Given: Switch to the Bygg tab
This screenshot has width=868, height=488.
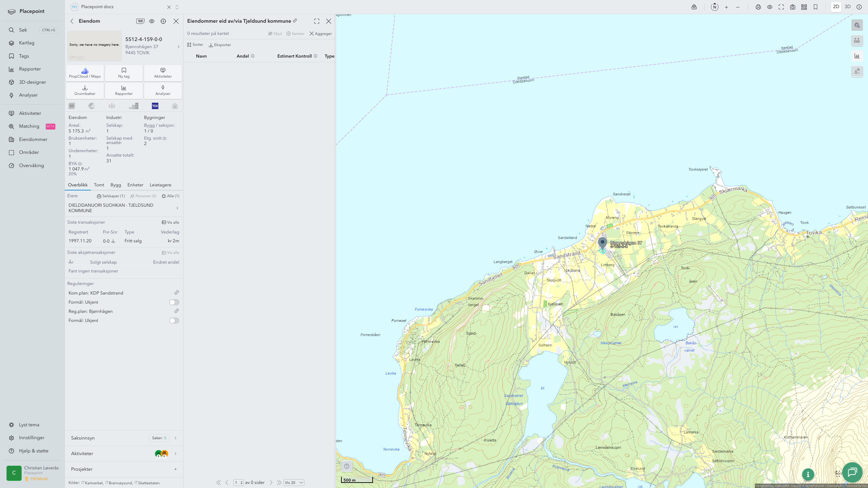Looking at the screenshot, I should (116, 185).
